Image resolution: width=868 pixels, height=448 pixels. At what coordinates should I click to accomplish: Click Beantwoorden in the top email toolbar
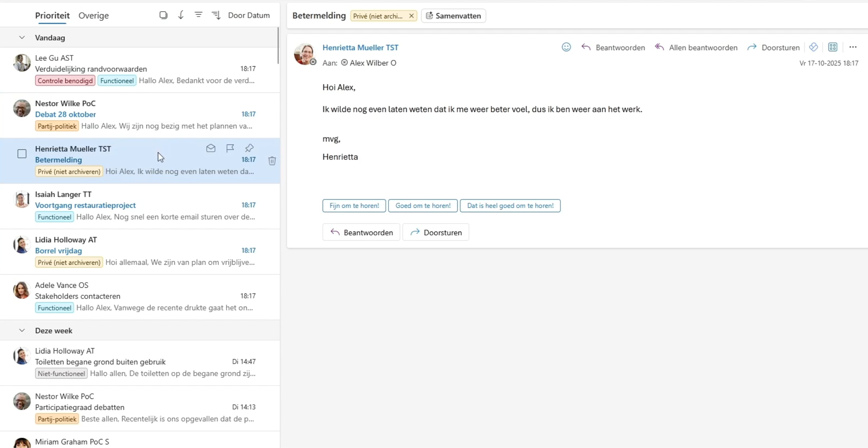[613, 47]
